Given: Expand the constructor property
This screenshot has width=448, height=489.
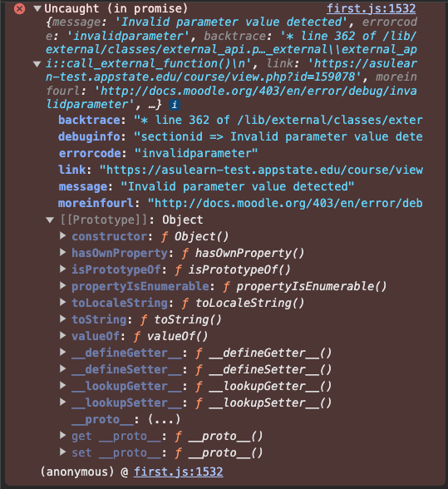Looking at the screenshot, I should 62,236.
